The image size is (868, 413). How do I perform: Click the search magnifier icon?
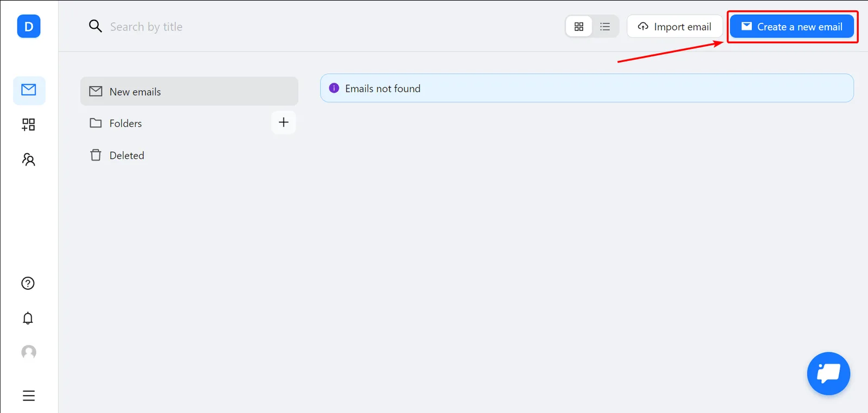point(95,26)
